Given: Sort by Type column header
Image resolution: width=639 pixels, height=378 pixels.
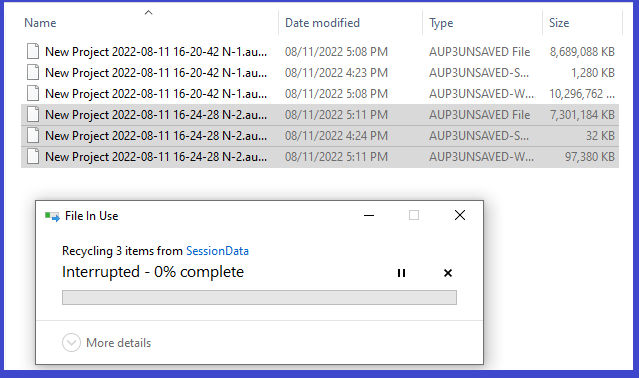Looking at the screenshot, I should click(441, 23).
